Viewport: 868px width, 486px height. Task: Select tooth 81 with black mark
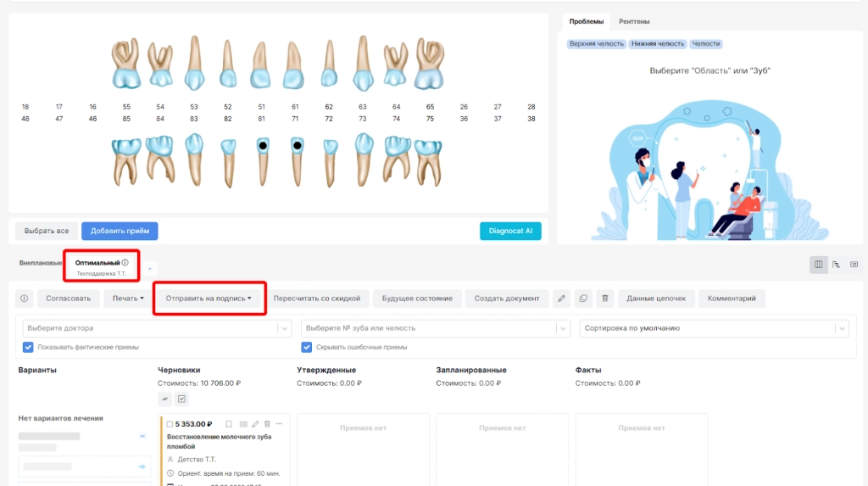[262, 159]
